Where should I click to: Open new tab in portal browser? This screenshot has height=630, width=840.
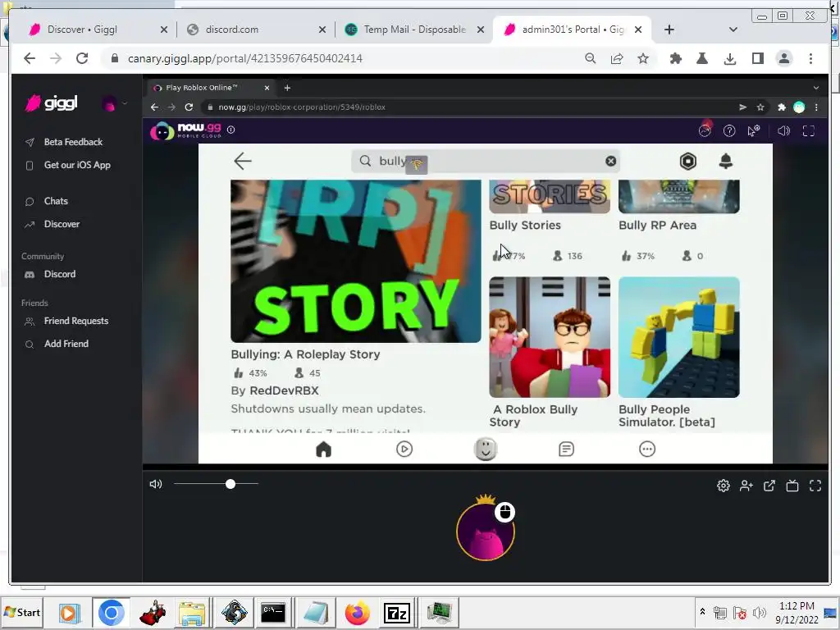(287, 88)
